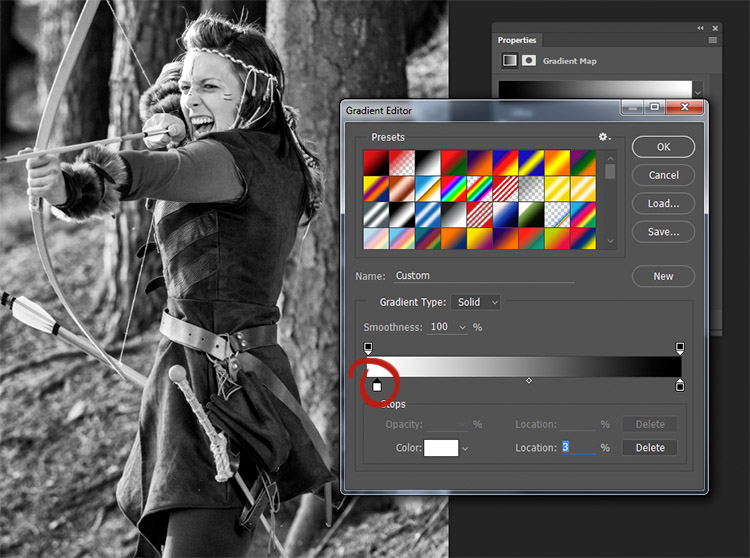Select the black color stop at right end

click(680, 385)
